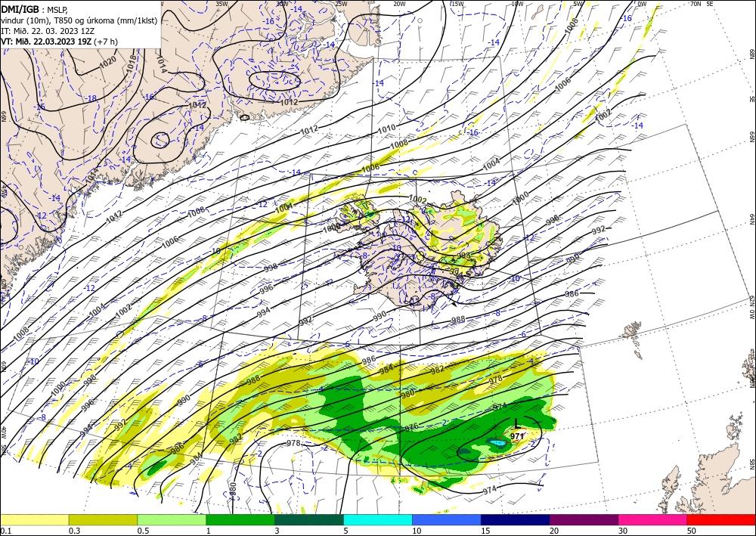Viewport: 756px width, 536px height.
Task: Click the "0W" longitude label
Action: (x=642, y=4)
